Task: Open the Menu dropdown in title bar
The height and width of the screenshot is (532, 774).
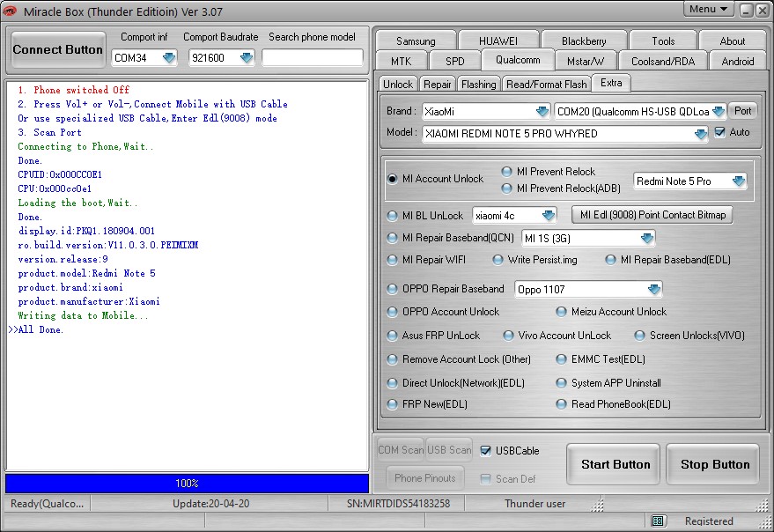Action: pyautogui.click(x=708, y=9)
